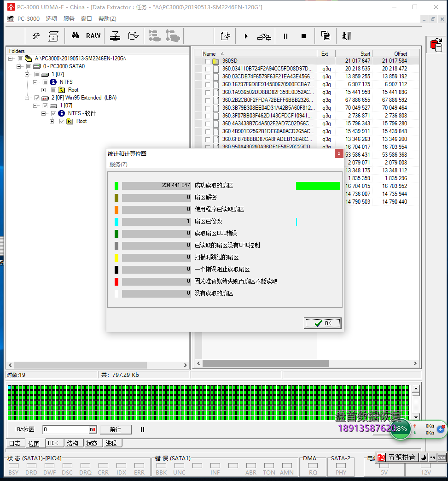The height and width of the screenshot is (481, 448).
Task: Expand the Root node under NTFS
Action: [x=43, y=90]
